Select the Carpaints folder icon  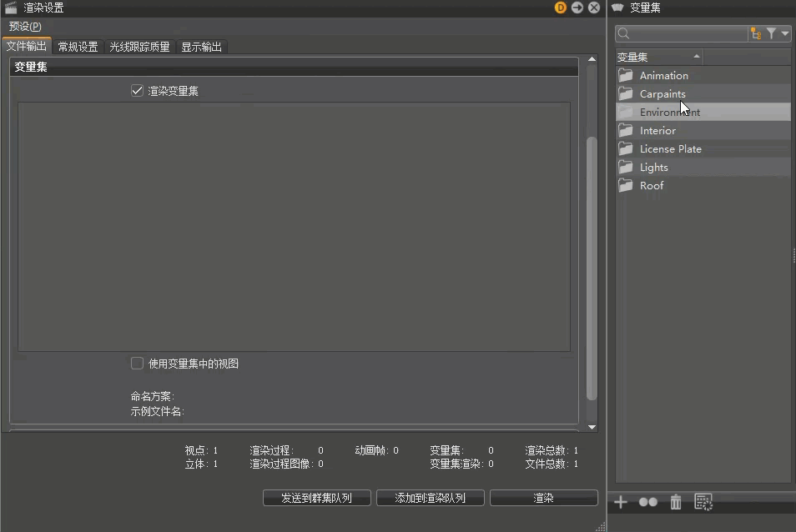click(x=626, y=94)
